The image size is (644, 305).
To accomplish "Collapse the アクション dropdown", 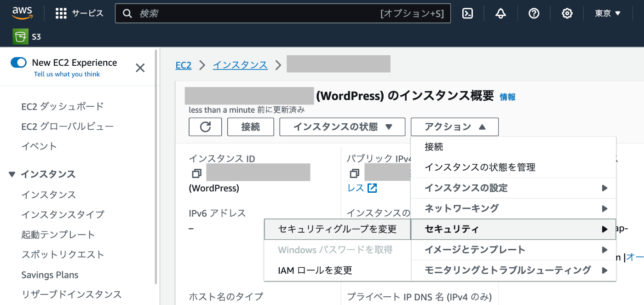I will [x=454, y=127].
